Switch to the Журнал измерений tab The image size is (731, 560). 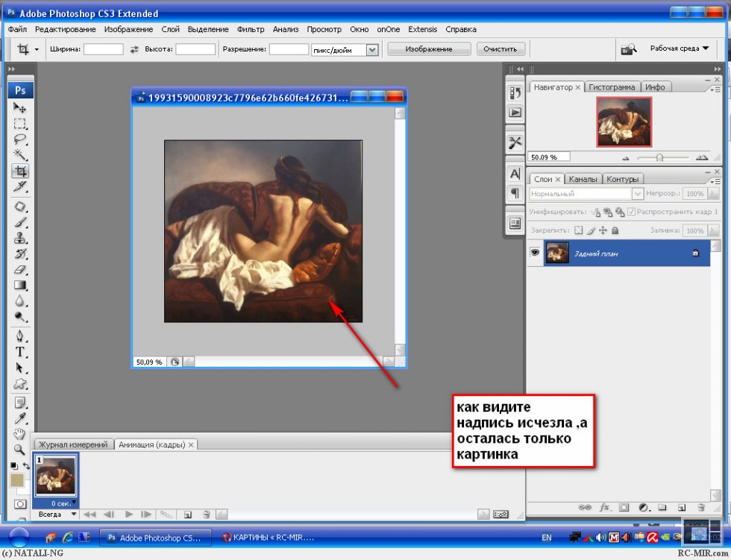point(73,444)
